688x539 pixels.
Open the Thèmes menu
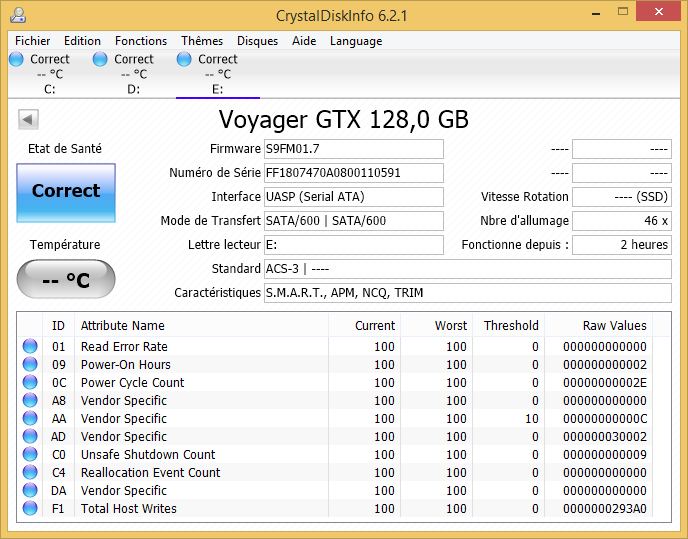(x=202, y=41)
